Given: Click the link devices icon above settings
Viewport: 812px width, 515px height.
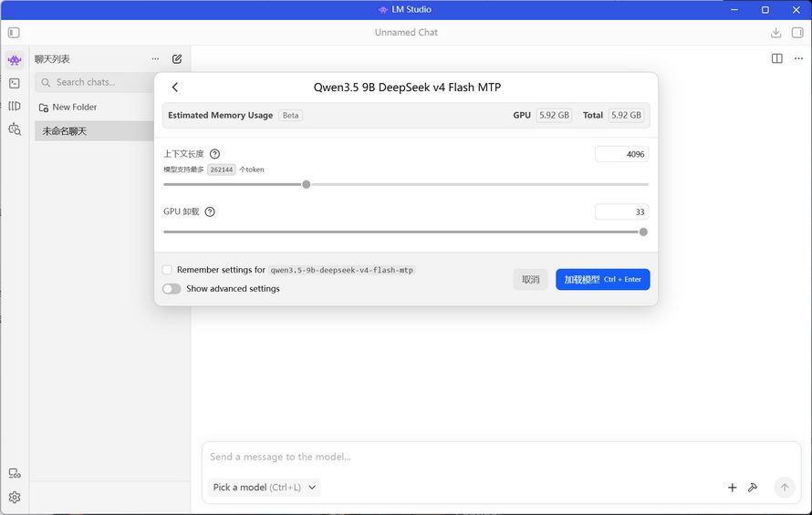Looking at the screenshot, I should (15, 473).
